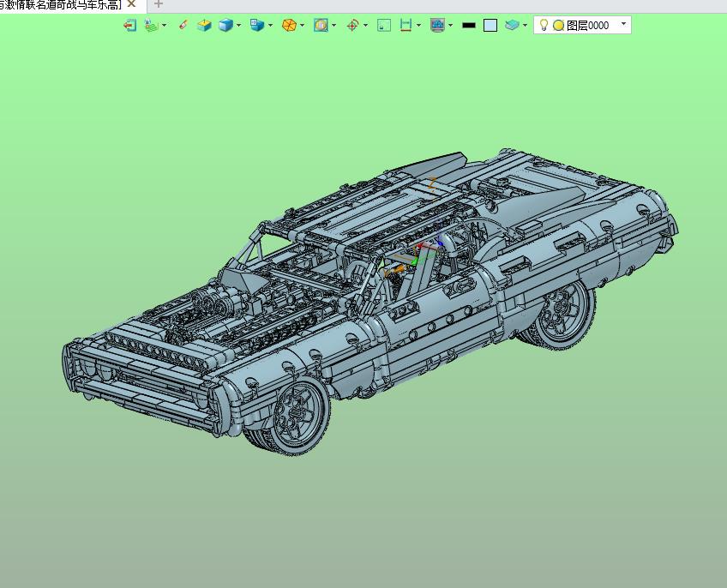Click the blue shaded cube display icon
Image resolution: width=727 pixels, height=588 pixels.
[x=225, y=25]
